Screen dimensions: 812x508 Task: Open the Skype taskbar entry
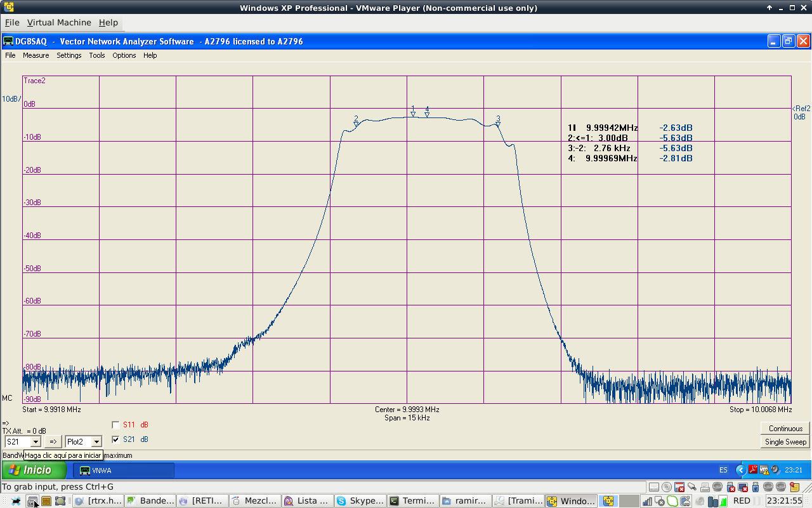pos(360,501)
